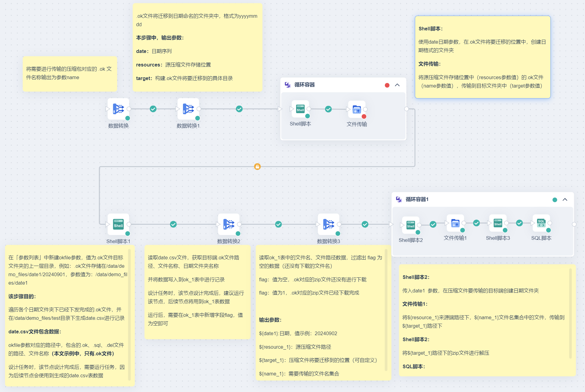Select the 数据转换 node icon

118,109
